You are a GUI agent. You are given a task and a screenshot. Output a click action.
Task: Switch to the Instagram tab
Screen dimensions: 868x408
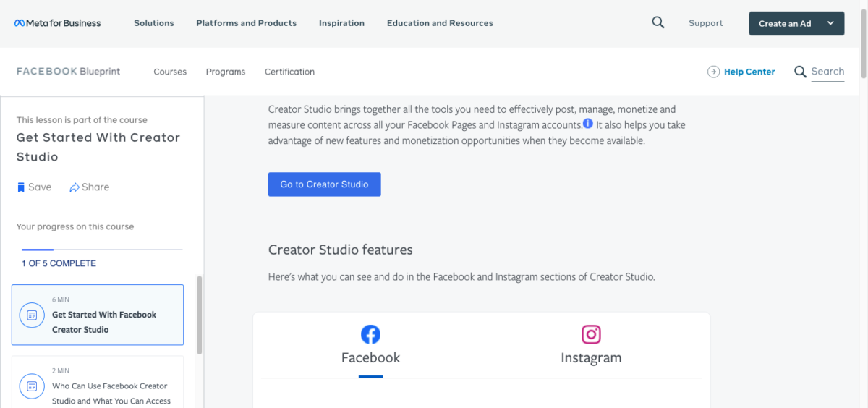[591, 357]
